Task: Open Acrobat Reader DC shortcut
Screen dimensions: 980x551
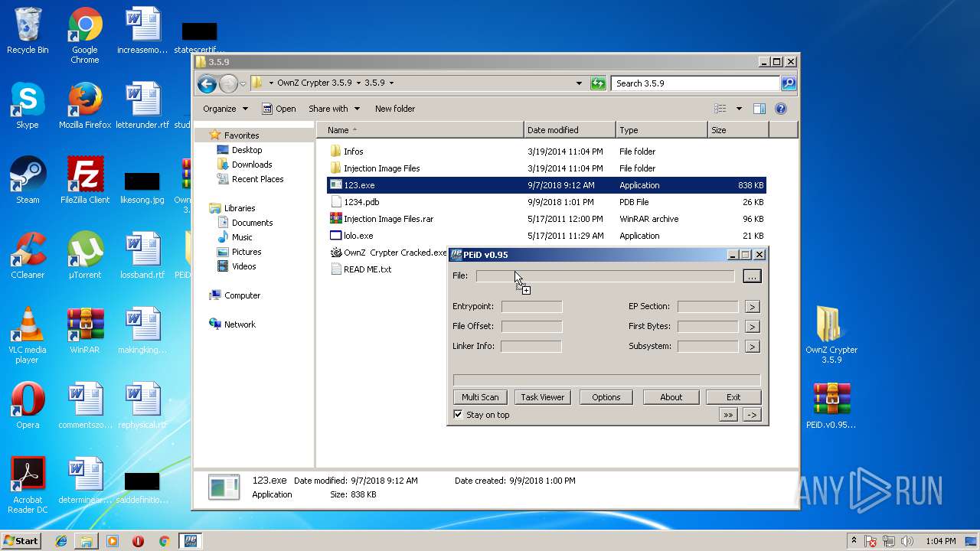Action: coord(28,485)
